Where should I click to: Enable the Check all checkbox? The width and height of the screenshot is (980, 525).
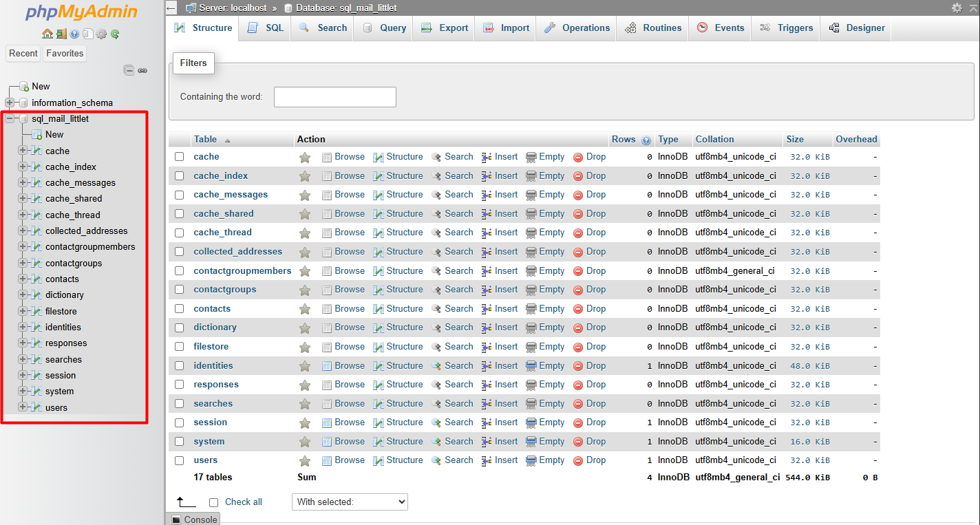tap(213, 502)
